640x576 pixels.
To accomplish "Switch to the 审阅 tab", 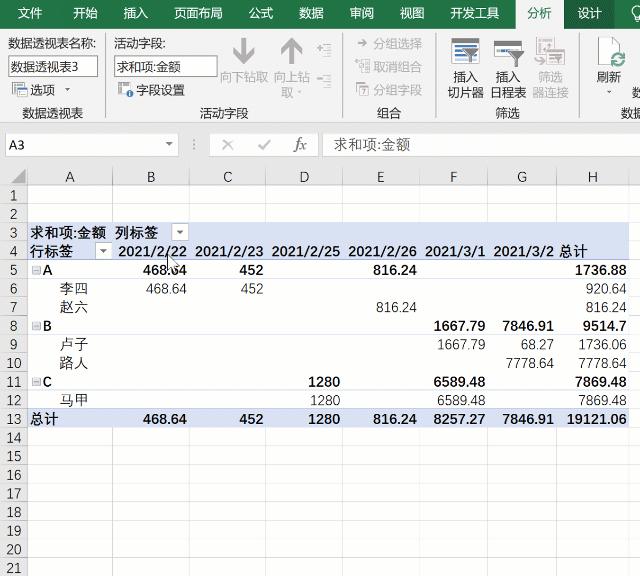I will click(x=362, y=13).
